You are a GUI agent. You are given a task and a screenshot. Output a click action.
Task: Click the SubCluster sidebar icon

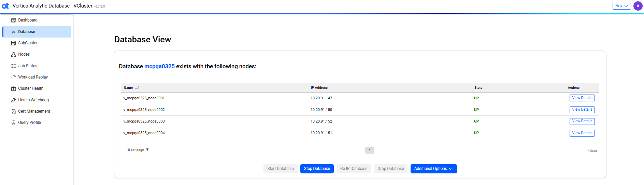point(14,43)
